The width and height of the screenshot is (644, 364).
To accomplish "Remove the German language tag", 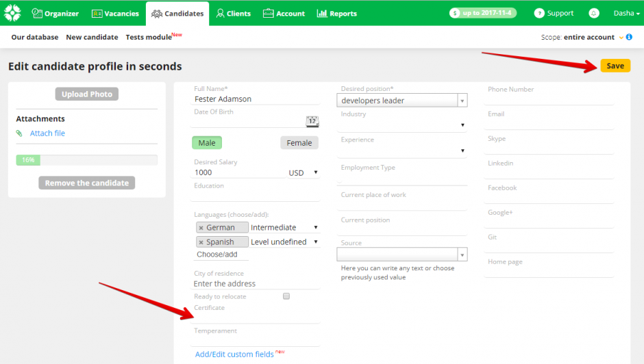I will point(201,227).
